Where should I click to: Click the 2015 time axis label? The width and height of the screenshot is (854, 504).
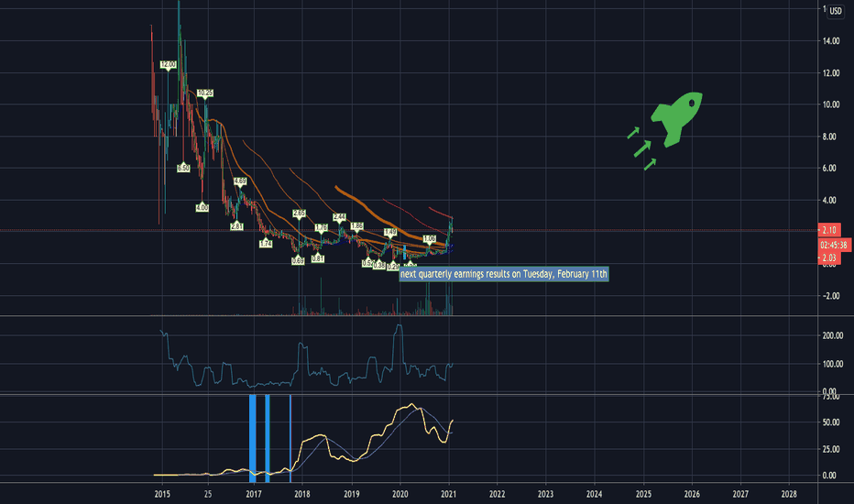(x=162, y=494)
